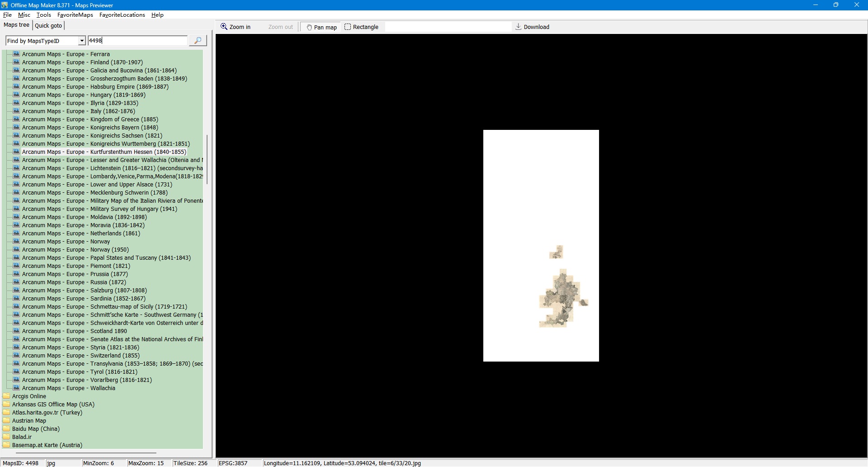Activate the Pan map hand tool
Screen dimensions: 868x467
[x=321, y=27]
